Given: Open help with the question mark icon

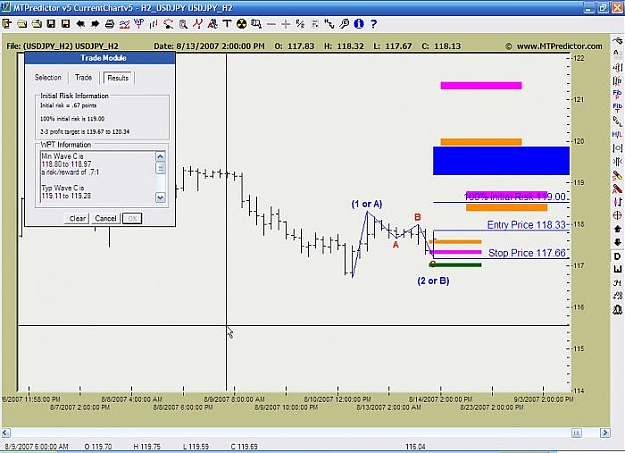Looking at the screenshot, I should coord(373,24).
